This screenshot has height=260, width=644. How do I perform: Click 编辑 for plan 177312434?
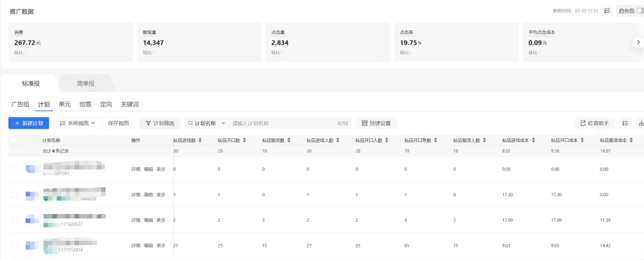[148, 246]
